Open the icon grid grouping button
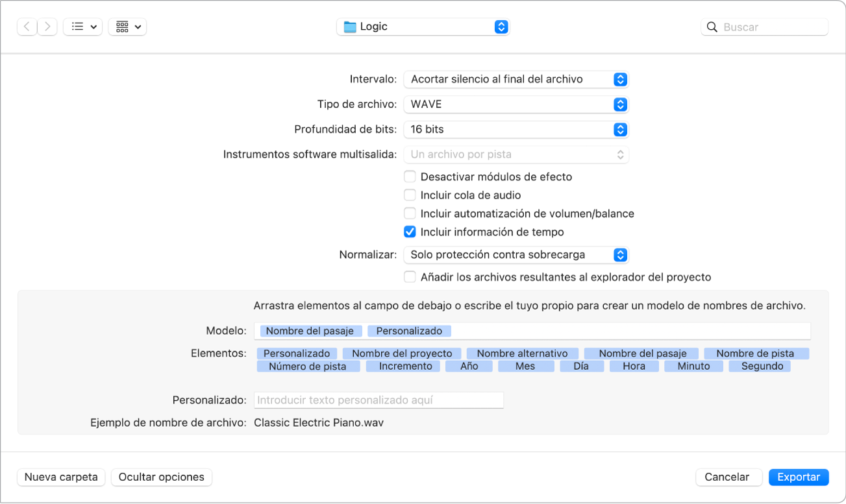Screen dimensions: 846x504 127,27
